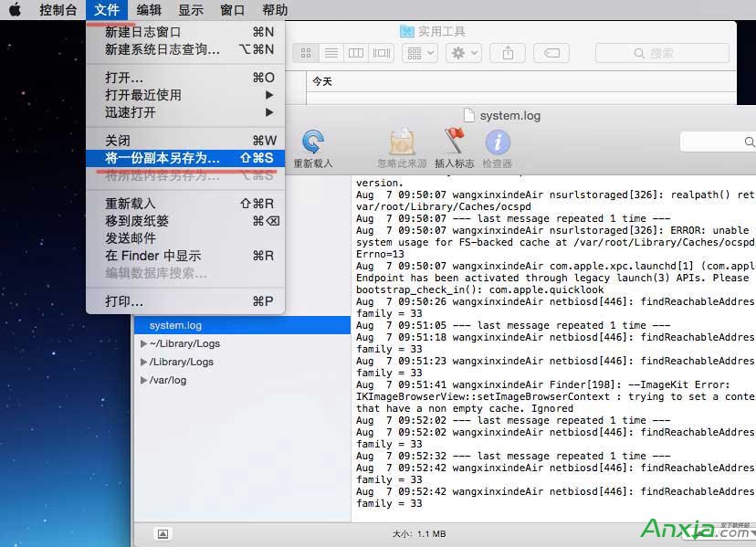The height and width of the screenshot is (547, 756).
Task: Click the Console search field
Action: click(x=718, y=142)
